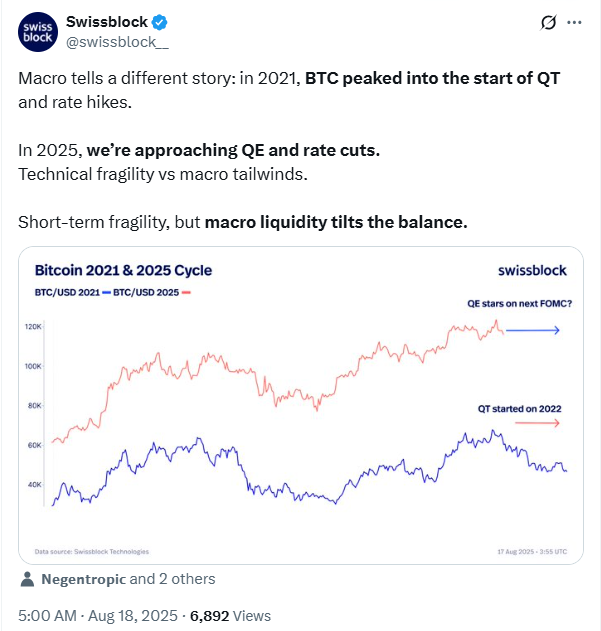Image resolution: width=601 pixels, height=631 pixels.
Task: Click the swissblock logo inside the chart
Action: pyautogui.click(x=535, y=270)
